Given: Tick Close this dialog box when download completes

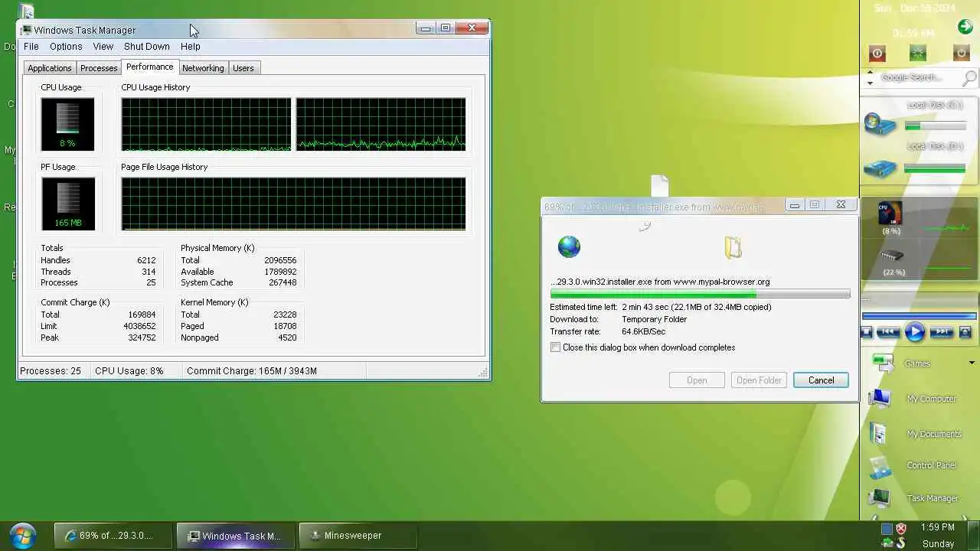Looking at the screenshot, I should [555, 347].
